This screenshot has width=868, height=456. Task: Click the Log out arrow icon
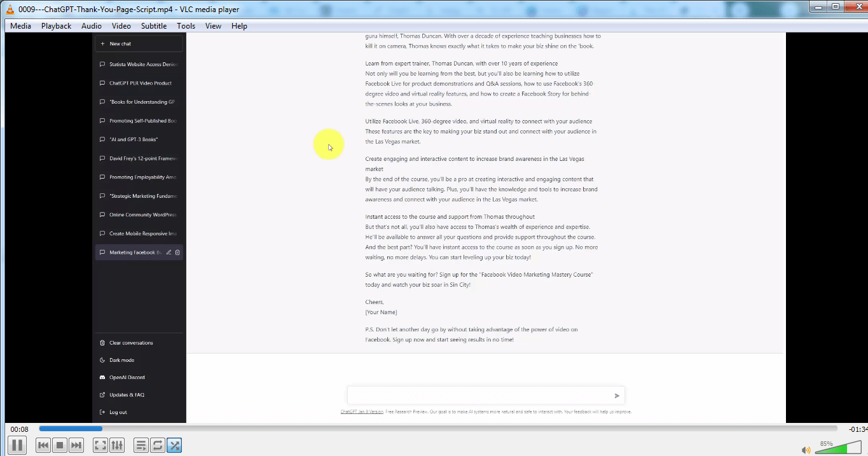[x=102, y=412]
